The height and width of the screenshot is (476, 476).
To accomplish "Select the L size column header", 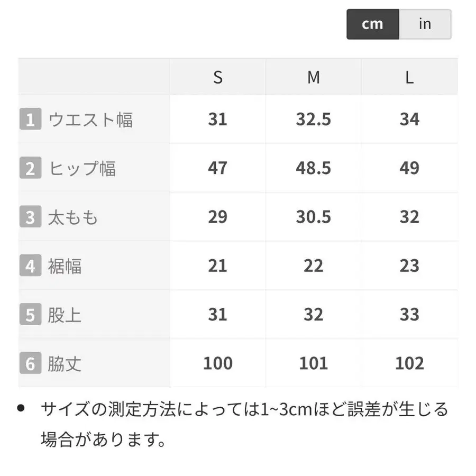I will (409, 77).
